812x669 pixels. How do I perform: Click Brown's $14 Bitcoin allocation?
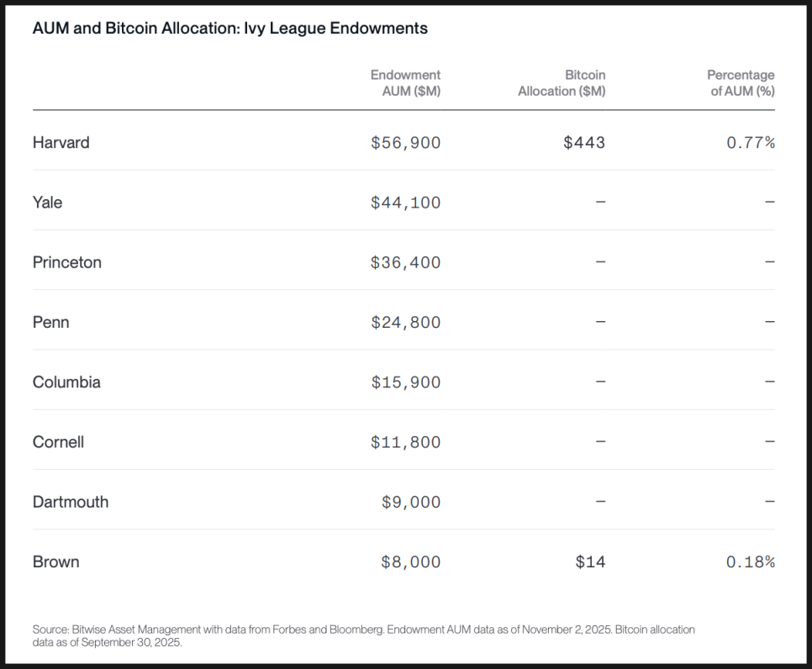[590, 561]
